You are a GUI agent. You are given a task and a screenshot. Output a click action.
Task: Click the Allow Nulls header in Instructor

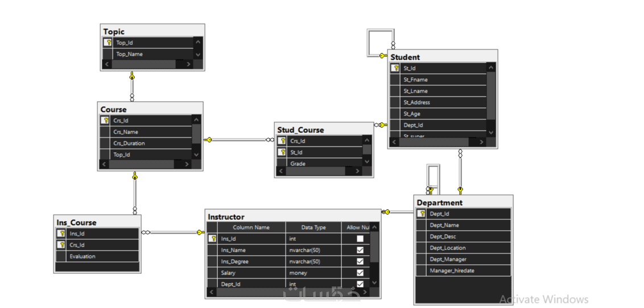356,227
